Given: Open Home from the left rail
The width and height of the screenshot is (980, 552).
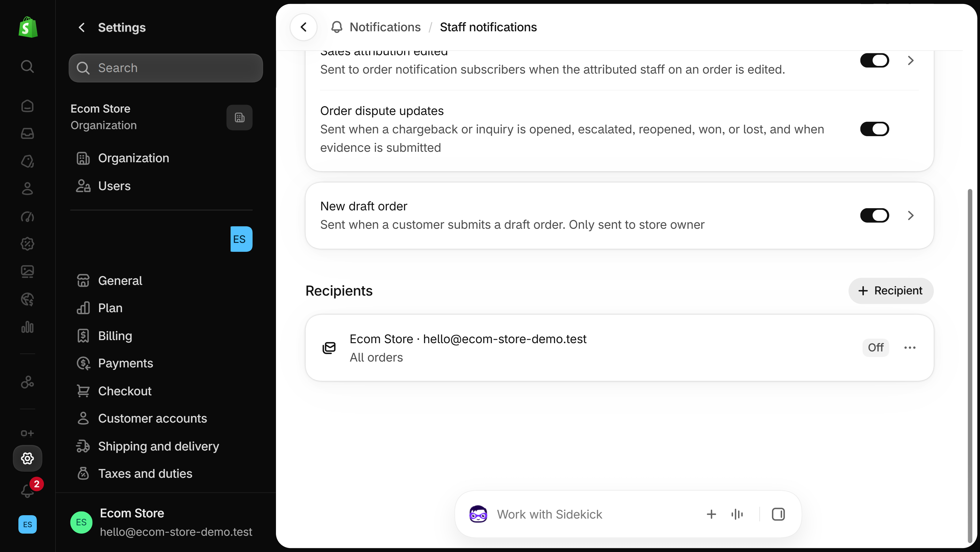Looking at the screenshot, I should pos(27,106).
